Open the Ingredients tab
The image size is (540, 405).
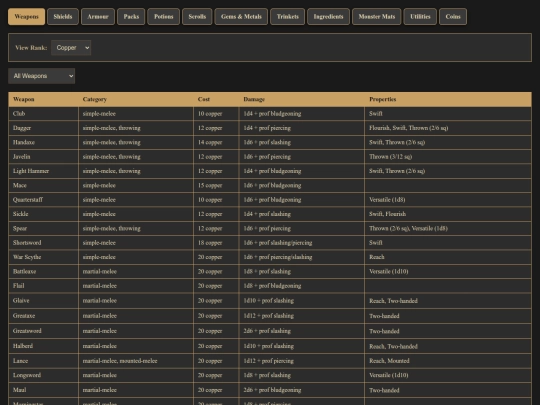point(328,17)
